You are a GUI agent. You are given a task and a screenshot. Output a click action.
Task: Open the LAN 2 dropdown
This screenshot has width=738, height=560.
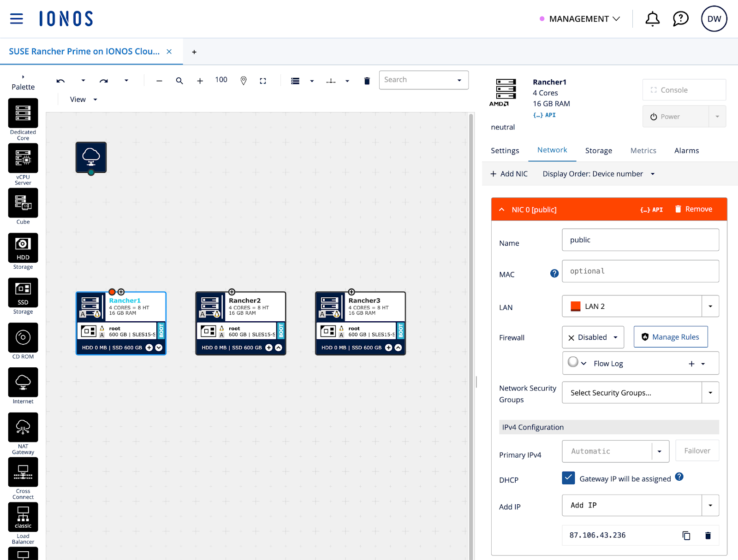coord(710,307)
